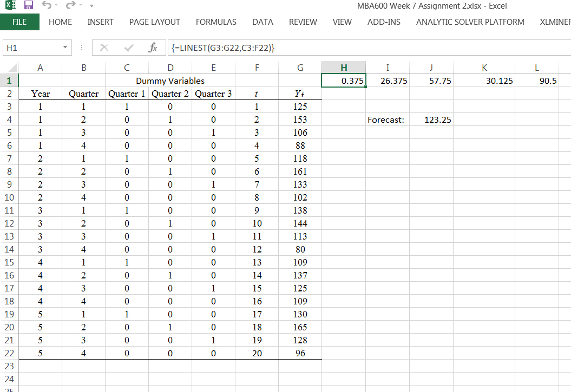The width and height of the screenshot is (571, 392).
Task: Select Yt value 88 in row 6
Action: [x=300, y=145]
